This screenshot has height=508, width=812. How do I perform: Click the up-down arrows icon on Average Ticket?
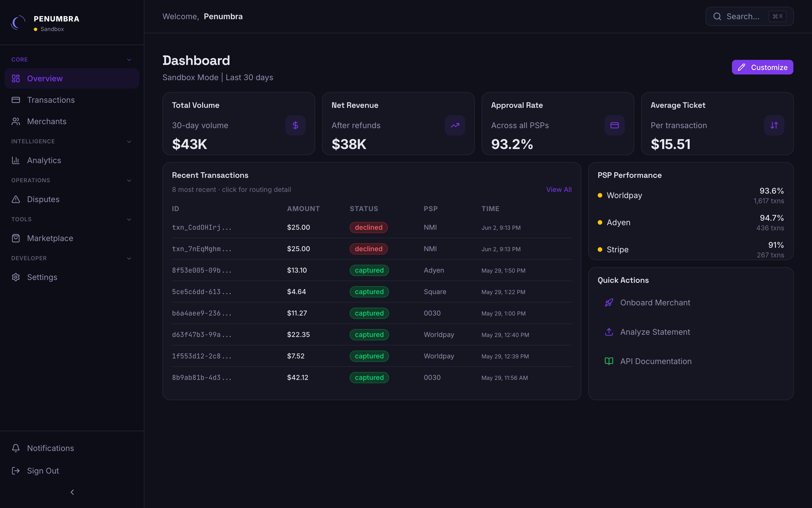pos(774,125)
